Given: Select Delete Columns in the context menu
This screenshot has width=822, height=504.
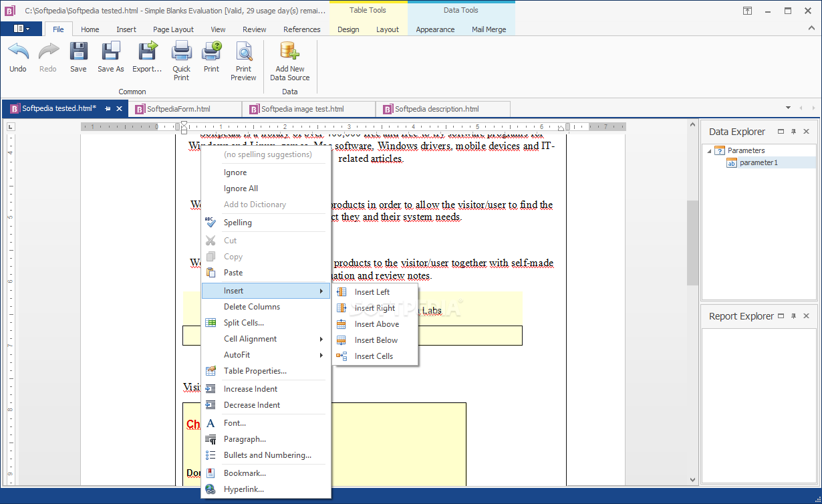Looking at the screenshot, I should coord(266,307).
